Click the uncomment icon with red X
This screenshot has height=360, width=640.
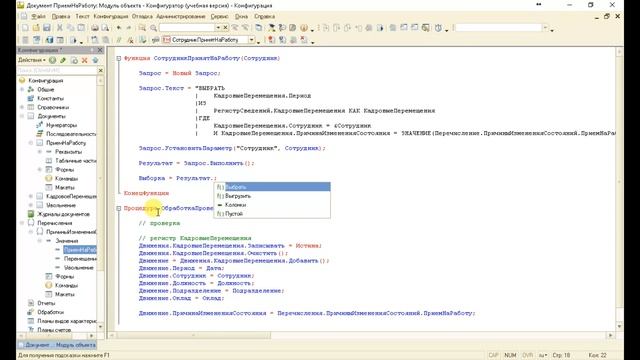click(x=130, y=40)
